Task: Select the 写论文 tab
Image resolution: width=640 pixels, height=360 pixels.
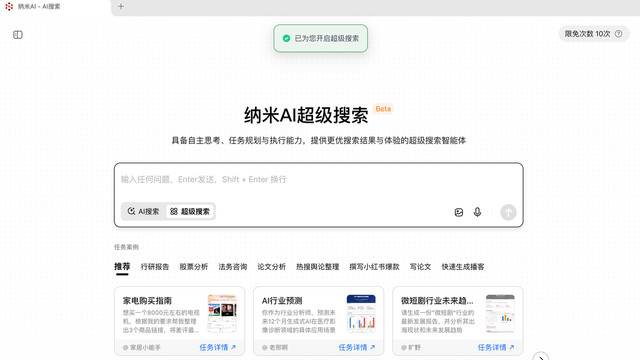Action: coord(420,267)
